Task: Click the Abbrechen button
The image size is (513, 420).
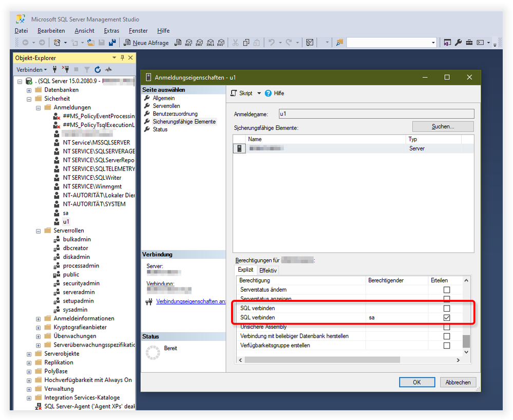Action: click(x=458, y=382)
